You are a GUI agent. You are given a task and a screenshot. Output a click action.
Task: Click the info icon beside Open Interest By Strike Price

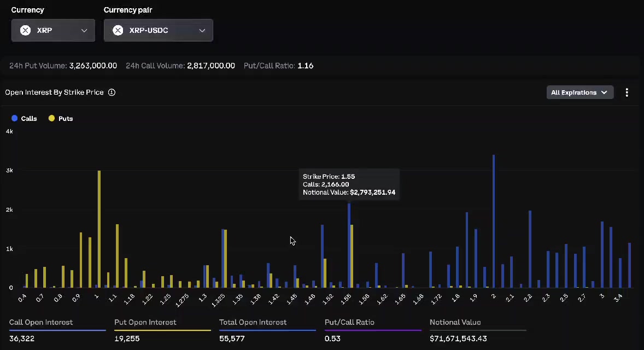coord(112,92)
